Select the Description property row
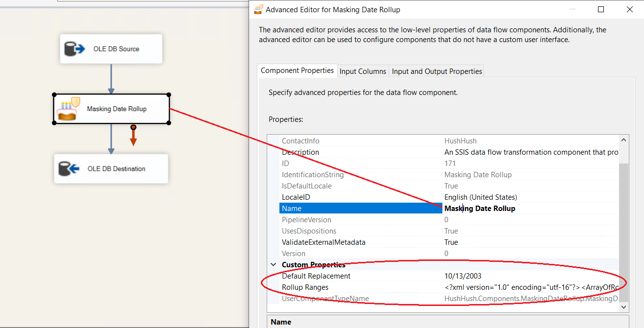Viewport: 644px width, 328px height. tap(300, 152)
